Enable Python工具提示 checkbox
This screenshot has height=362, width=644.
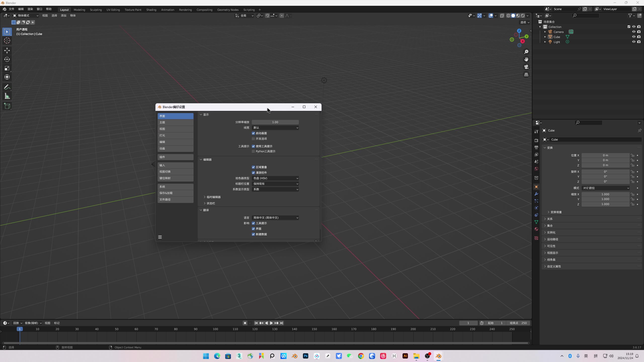pos(253,151)
